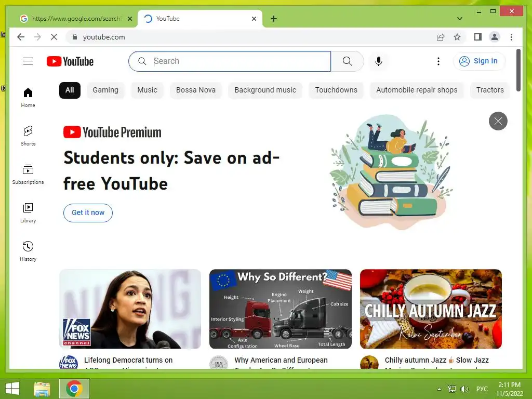The image size is (532, 399).
Task: Open Library in sidebar
Action: coord(28,212)
